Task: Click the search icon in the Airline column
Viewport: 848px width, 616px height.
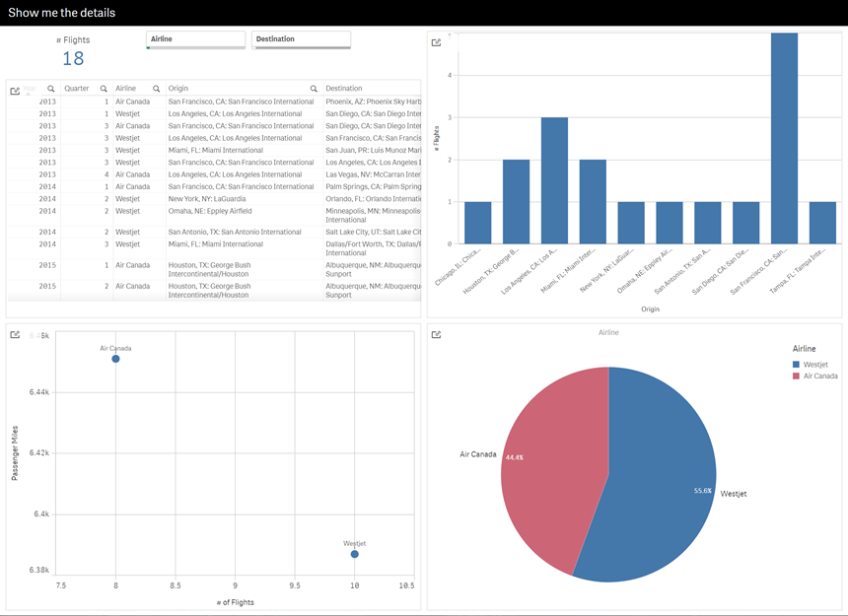Action: [156, 88]
